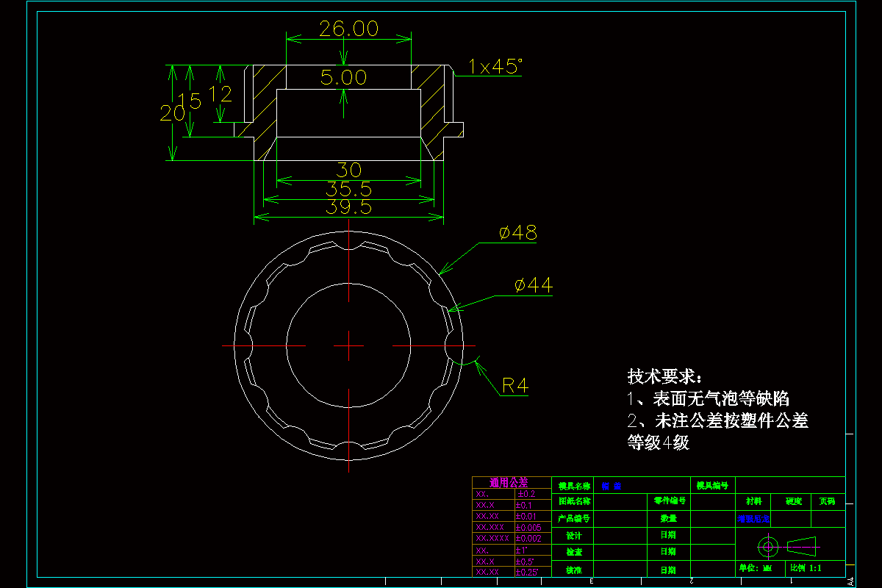Click the 39.5 overall width dimension
The height and width of the screenshot is (588, 882).
pyautogui.click(x=348, y=207)
